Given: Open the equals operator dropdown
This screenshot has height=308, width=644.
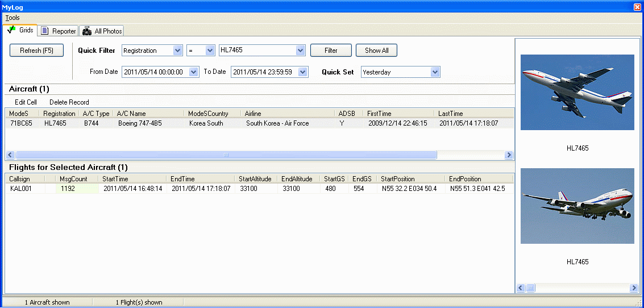Looking at the screenshot, I should coord(210,51).
